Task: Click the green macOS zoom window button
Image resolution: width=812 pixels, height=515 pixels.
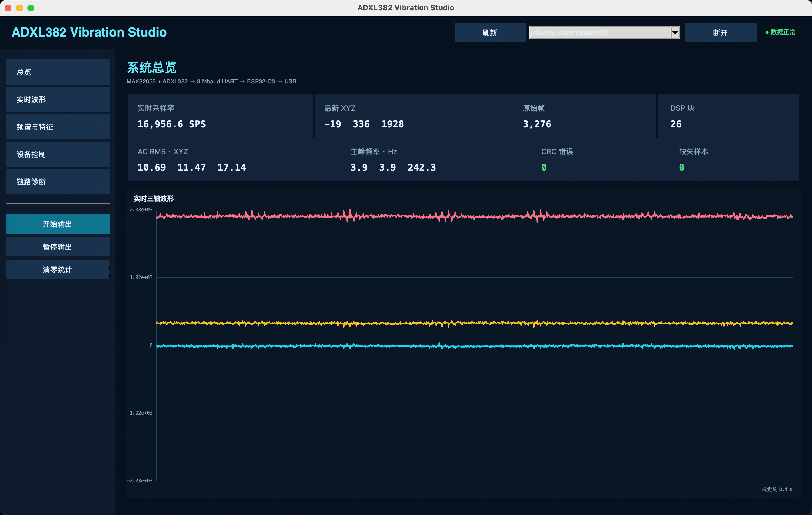Action: (31, 8)
